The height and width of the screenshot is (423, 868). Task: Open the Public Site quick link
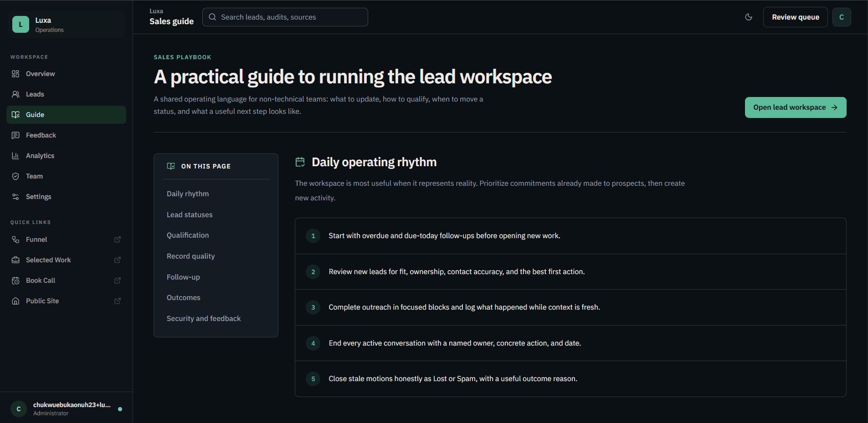(66, 301)
